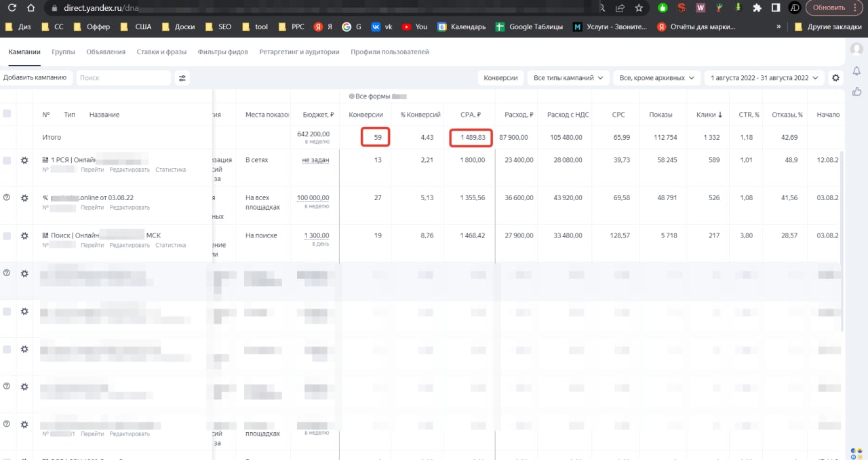Click Статистика link under 1 РСЯ campaign

[x=170, y=170]
